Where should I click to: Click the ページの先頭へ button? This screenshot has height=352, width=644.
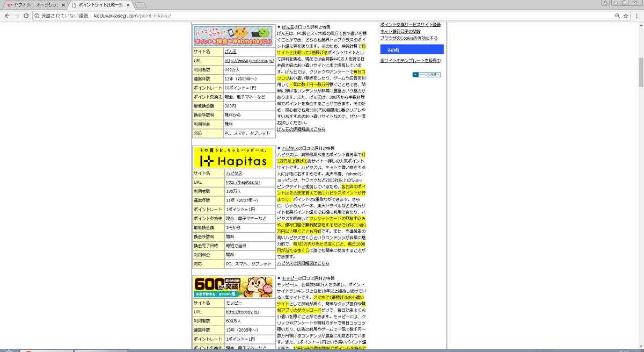[x=427, y=75]
